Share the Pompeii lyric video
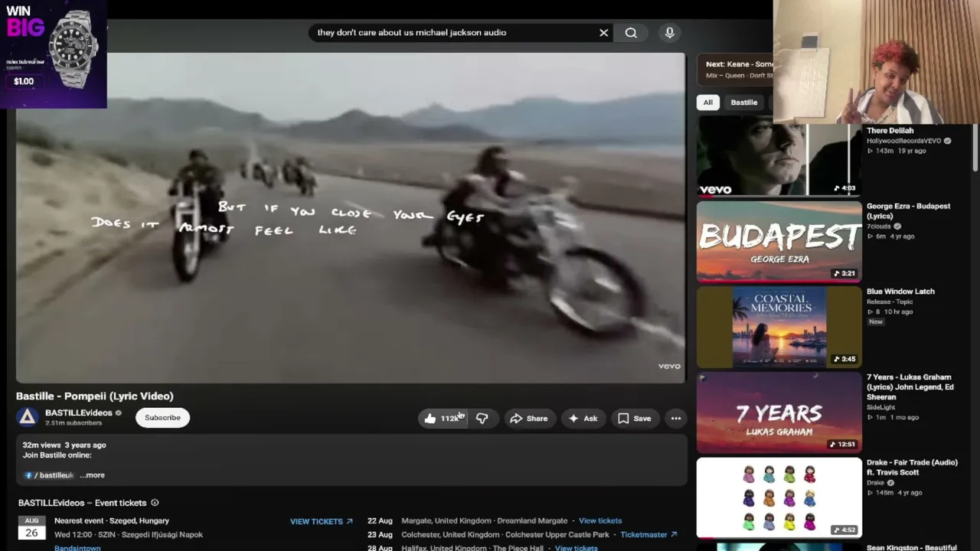980x551 pixels. coord(528,419)
